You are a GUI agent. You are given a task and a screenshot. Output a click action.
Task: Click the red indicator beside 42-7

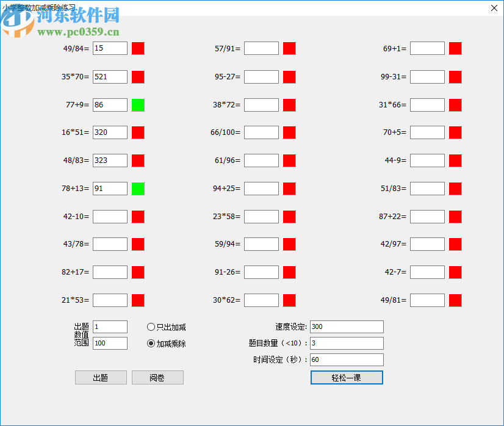pyautogui.click(x=455, y=272)
